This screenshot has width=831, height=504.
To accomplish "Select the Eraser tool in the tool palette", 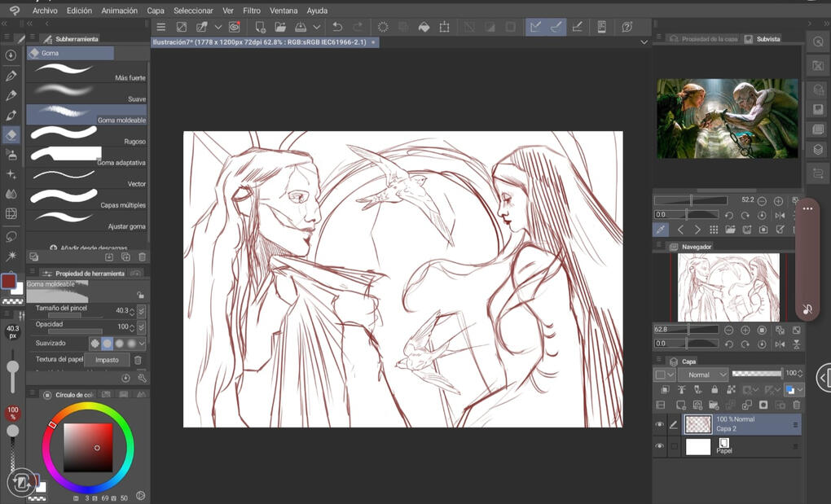I will (x=11, y=134).
